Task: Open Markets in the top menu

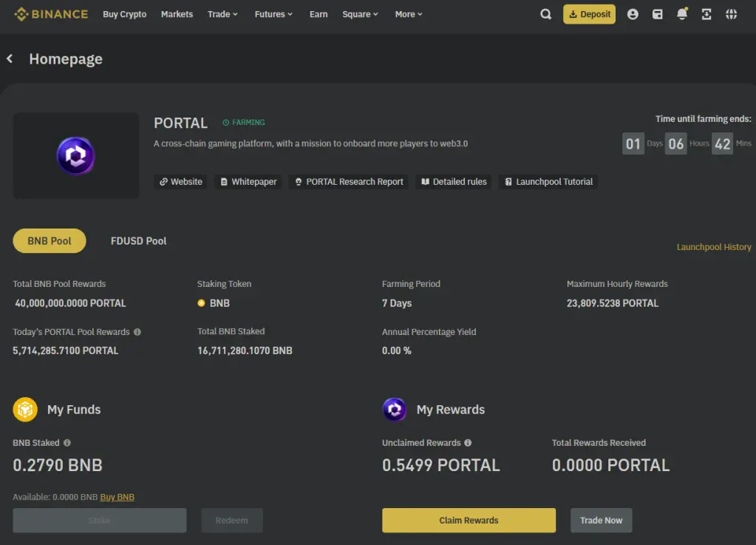Action: 177,15
